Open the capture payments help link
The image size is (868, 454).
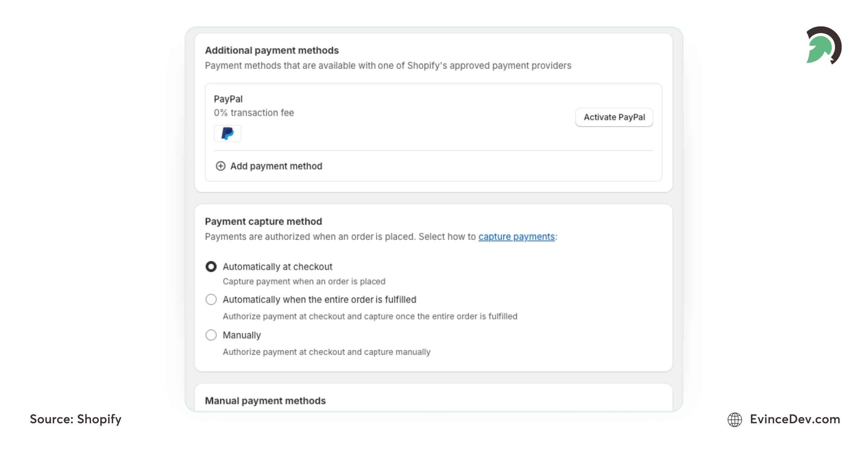point(516,237)
